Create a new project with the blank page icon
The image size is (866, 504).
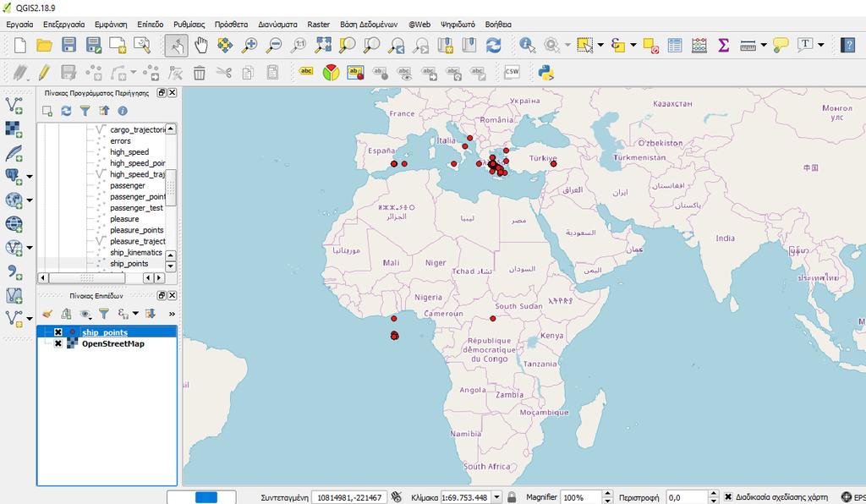tap(20, 45)
